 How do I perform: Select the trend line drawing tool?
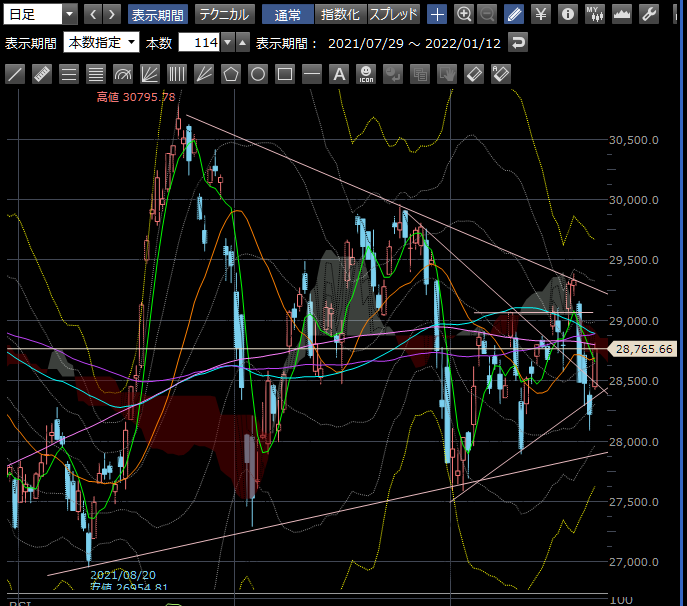15,74
